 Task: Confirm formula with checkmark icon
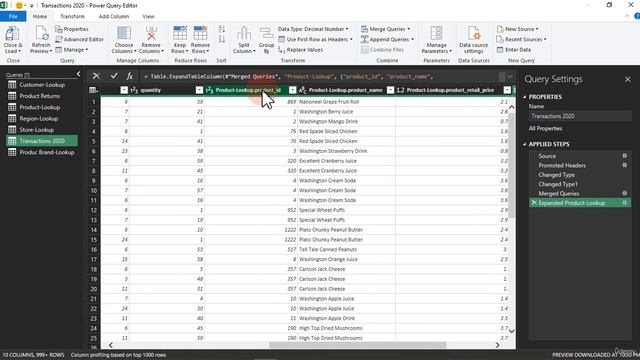[x=114, y=76]
